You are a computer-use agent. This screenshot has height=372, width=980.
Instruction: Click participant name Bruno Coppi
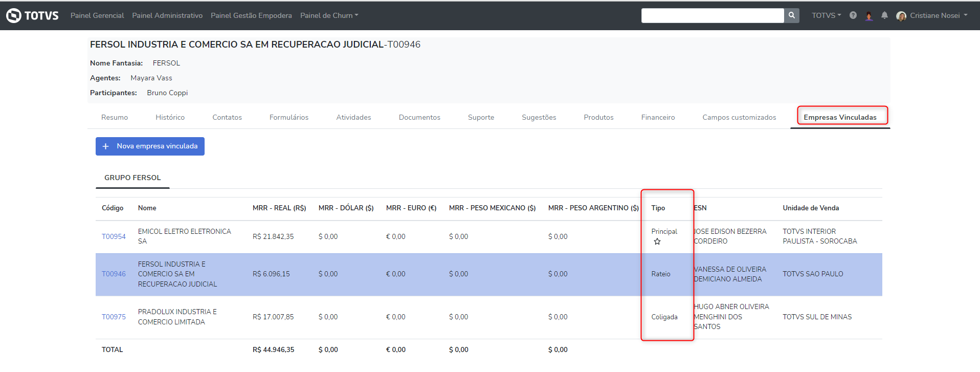(x=167, y=93)
